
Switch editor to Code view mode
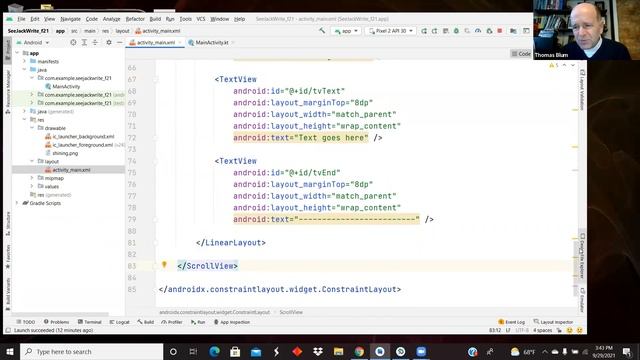coord(521,54)
